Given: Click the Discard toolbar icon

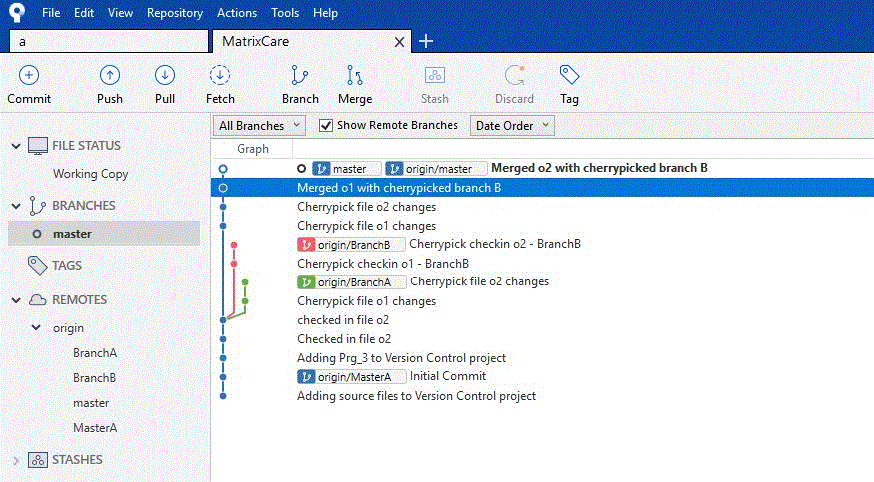Looking at the screenshot, I should (x=514, y=75).
